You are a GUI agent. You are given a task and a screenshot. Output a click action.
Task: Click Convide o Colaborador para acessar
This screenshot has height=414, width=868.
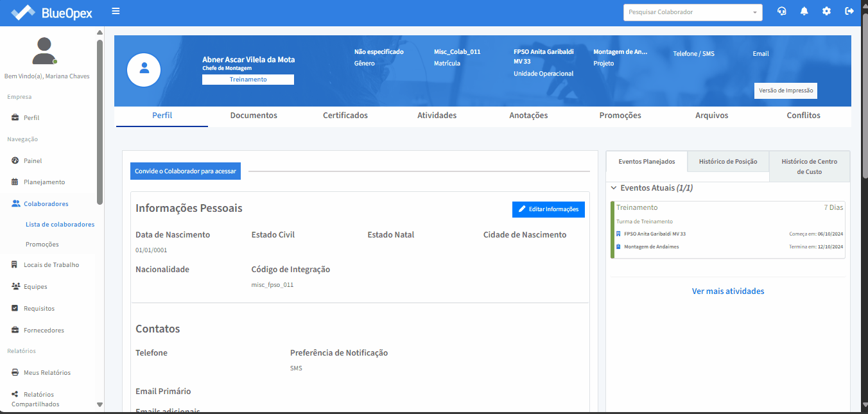tap(186, 171)
